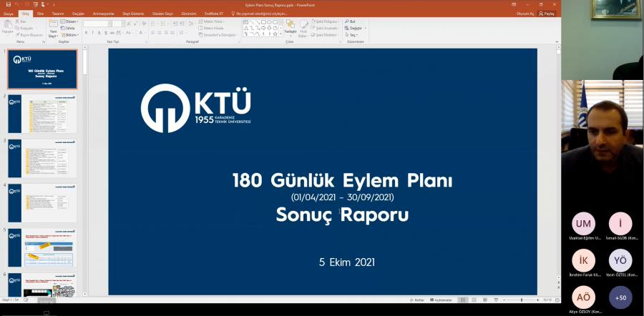Click fit slide to window icon
The height and width of the screenshot is (316, 644).
coord(557,300)
